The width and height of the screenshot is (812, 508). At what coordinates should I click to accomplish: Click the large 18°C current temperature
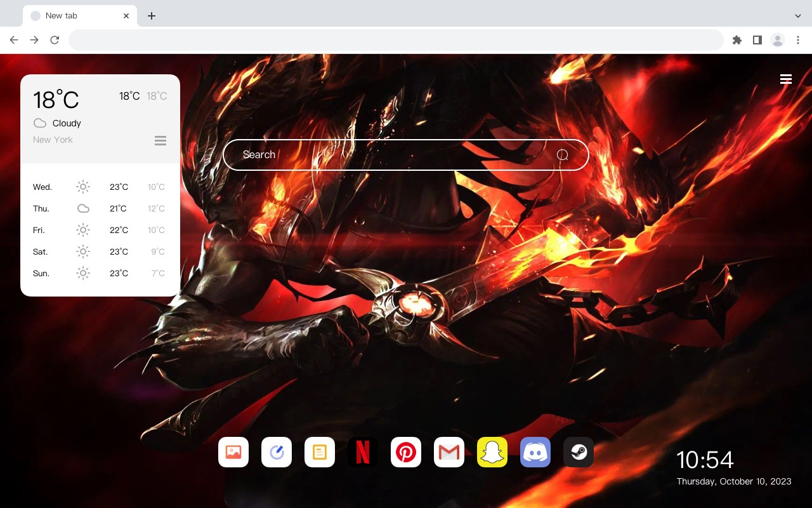coord(56,100)
